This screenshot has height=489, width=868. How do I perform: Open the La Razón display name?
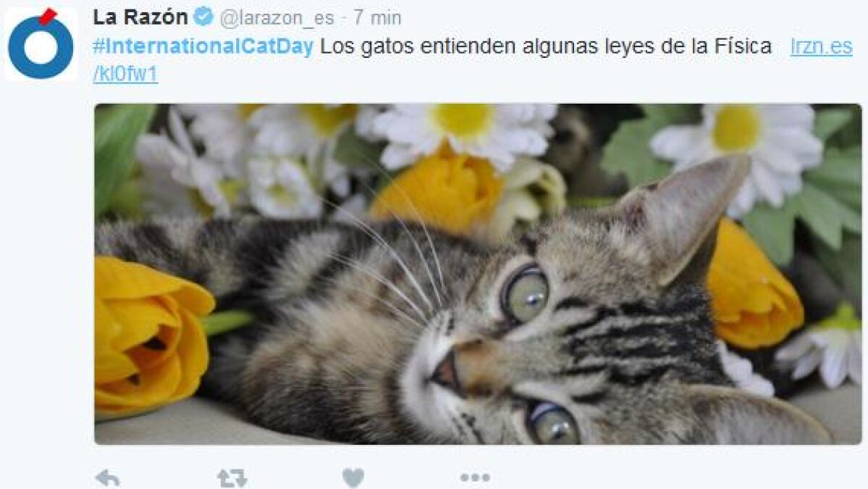pos(140,17)
